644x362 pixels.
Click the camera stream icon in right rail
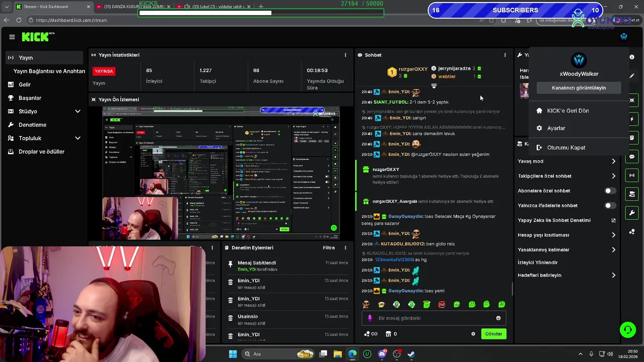pyautogui.click(x=632, y=194)
